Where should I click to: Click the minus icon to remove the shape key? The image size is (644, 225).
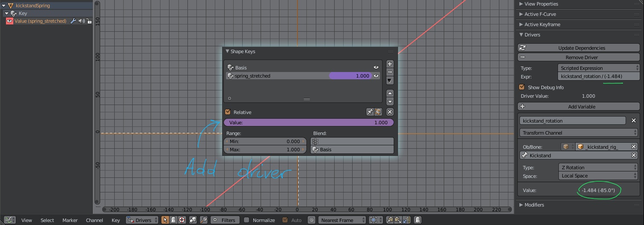(x=390, y=72)
